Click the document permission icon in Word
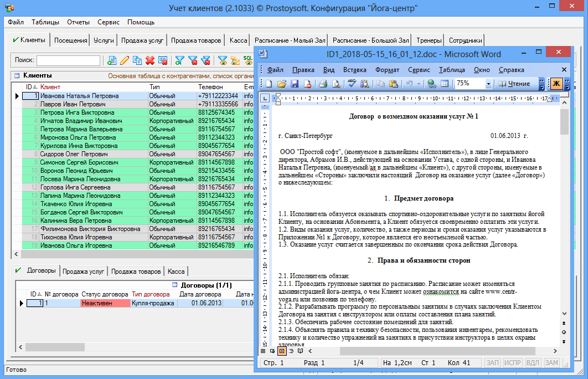 coord(307,84)
